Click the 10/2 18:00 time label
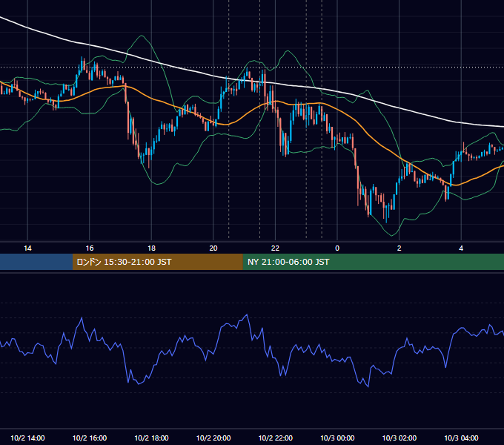This screenshot has height=445, width=504. tap(151, 438)
